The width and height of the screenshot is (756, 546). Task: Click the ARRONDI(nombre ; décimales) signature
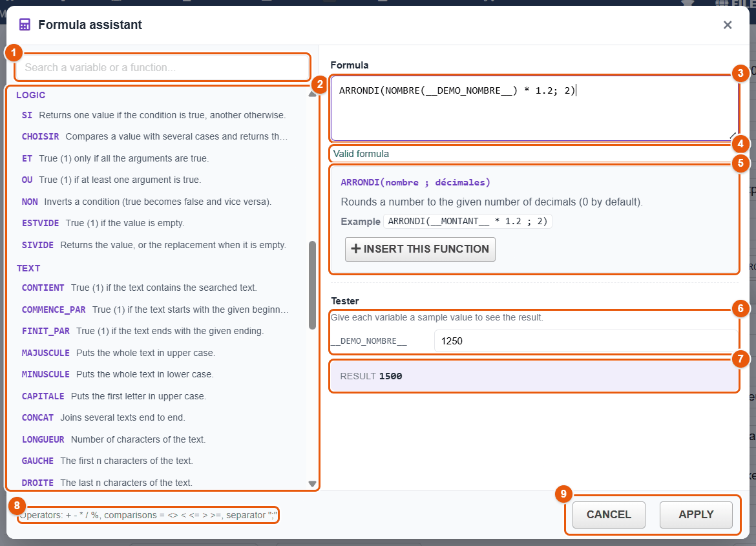click(x=415, y=182)
